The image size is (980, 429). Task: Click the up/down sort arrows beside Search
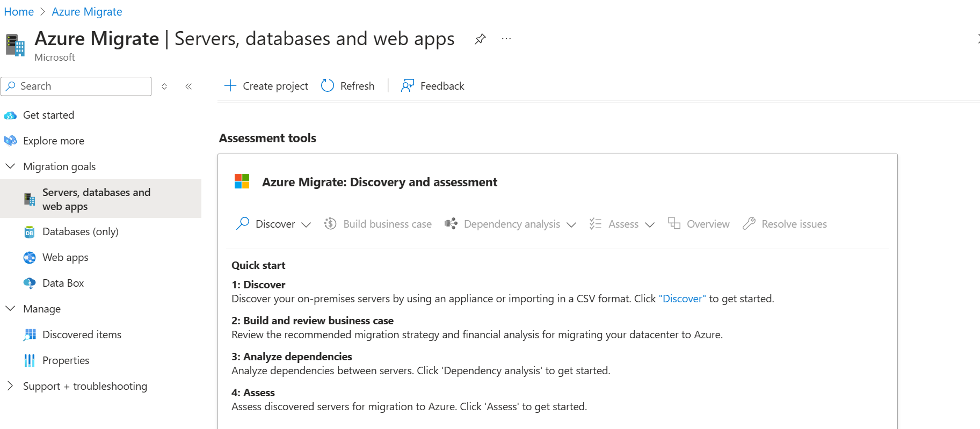pos(164,86)
